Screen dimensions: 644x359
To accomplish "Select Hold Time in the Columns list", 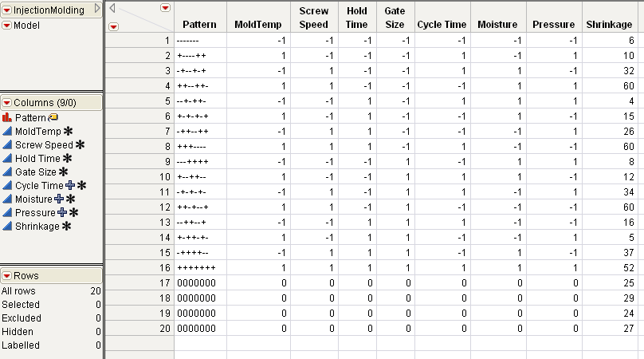I will [x=37, y=159].
